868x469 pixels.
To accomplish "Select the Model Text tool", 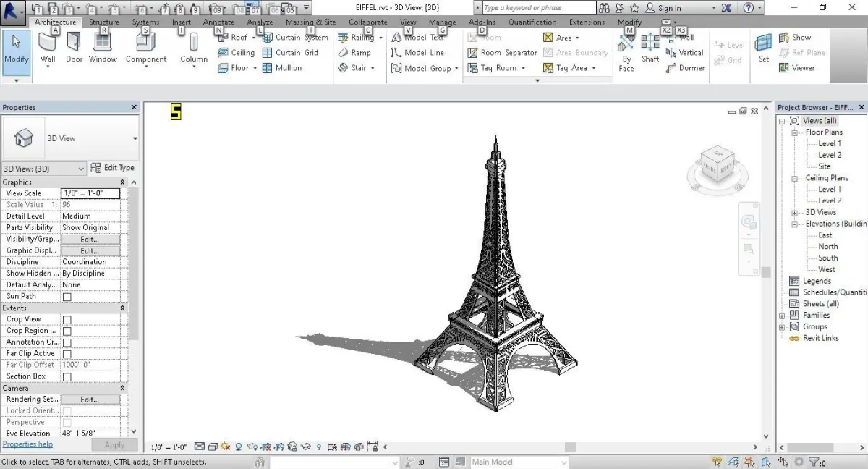I will click(417, 38).
